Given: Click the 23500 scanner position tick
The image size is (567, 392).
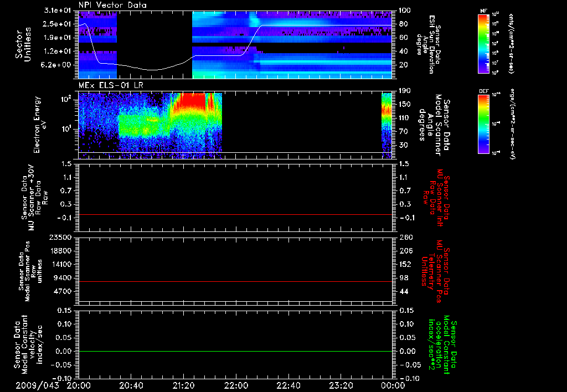Looking at the screenshot, I should [x=61, y=238].
